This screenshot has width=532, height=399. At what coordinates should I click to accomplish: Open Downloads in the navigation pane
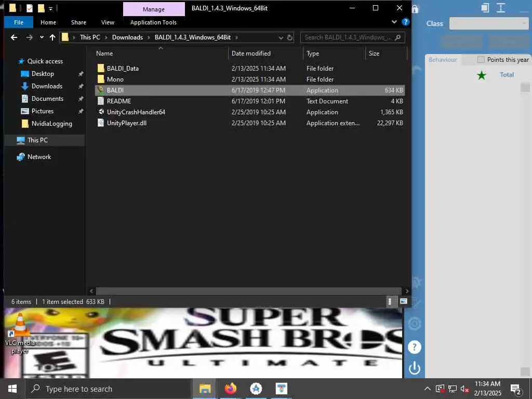point(47,86)
